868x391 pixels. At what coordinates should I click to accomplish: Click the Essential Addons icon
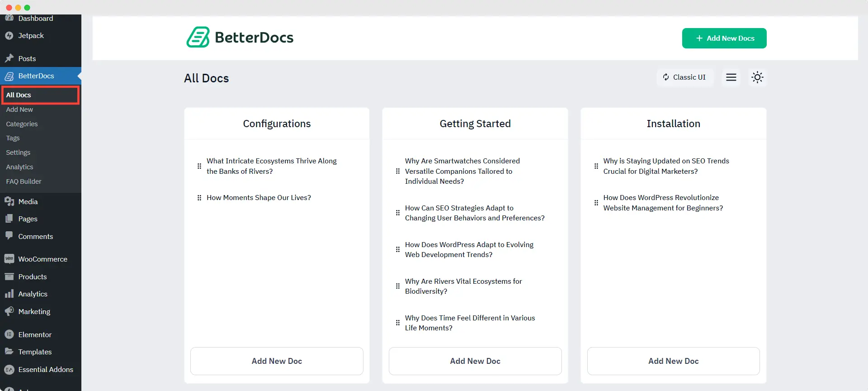tap(9, 369)
